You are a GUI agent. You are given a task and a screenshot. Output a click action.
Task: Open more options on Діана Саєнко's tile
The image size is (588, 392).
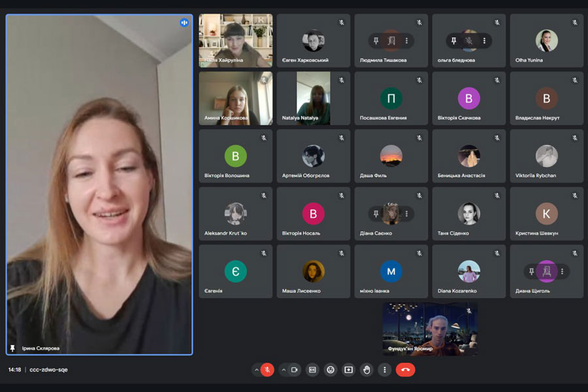(x=406, y=214)
